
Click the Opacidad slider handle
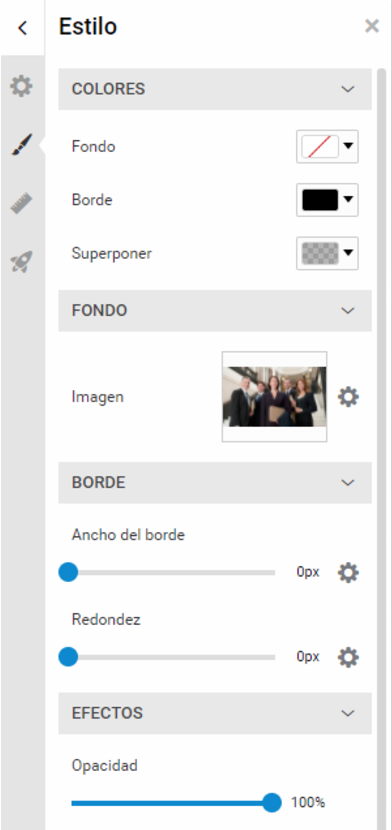point(272,802)
